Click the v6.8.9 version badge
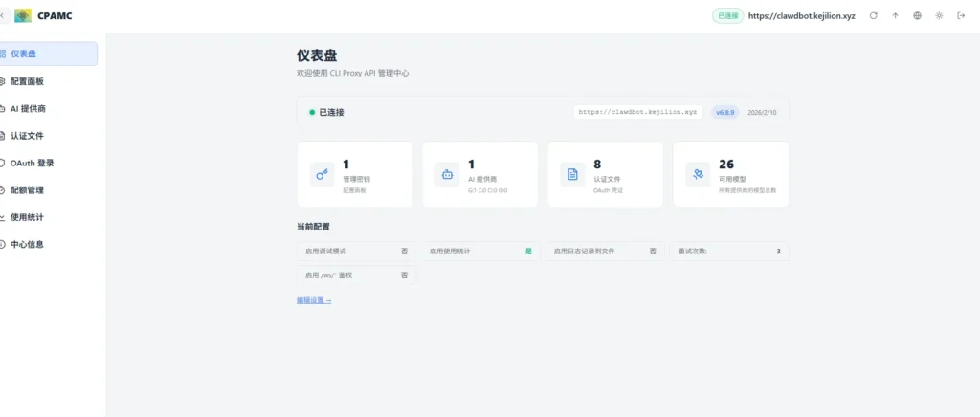Screen dimensions: 980x417 [x=725, y=112]
